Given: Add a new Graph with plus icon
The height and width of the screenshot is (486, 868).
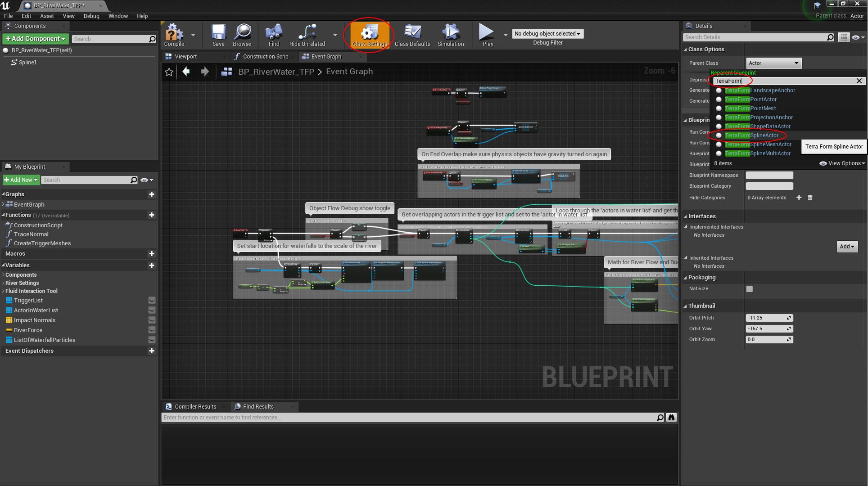Looking at the screenshot, I should tap(152, 194).
